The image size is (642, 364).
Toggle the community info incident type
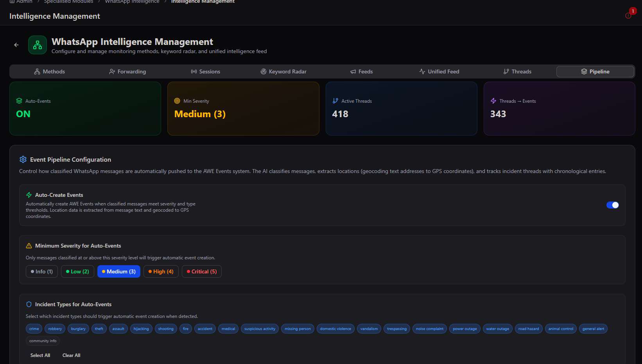[x=43, y=341]
